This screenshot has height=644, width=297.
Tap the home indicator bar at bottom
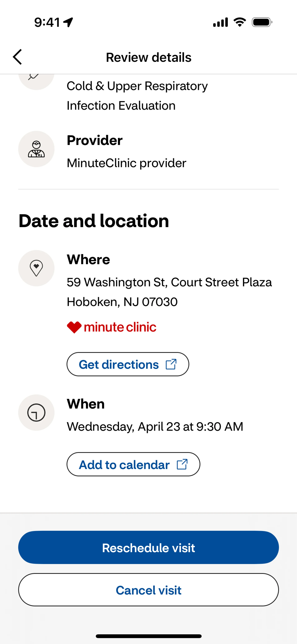pyautogui.click(x=148, y=636)
